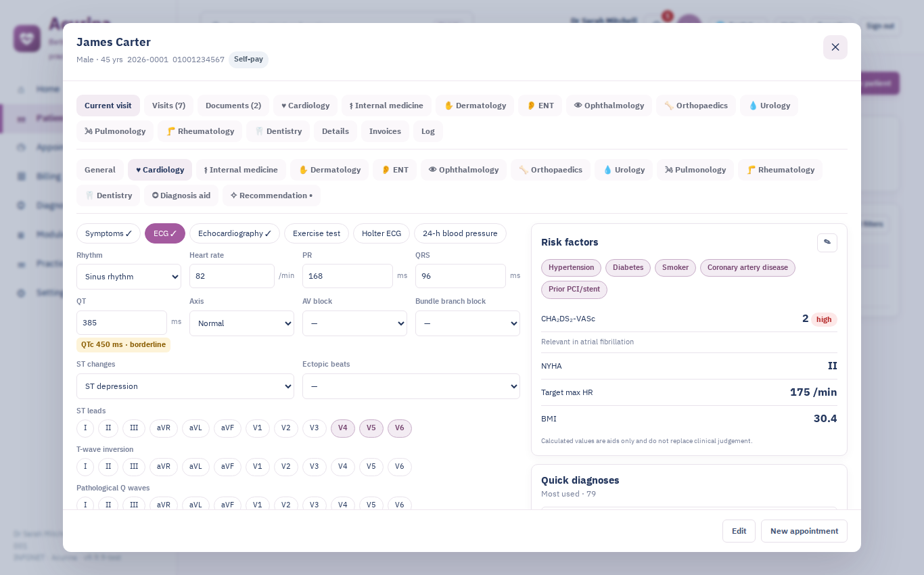Screen dimensions: 924x575
Task: Edit risk factors with pencil icon
Action: [827, 242]
